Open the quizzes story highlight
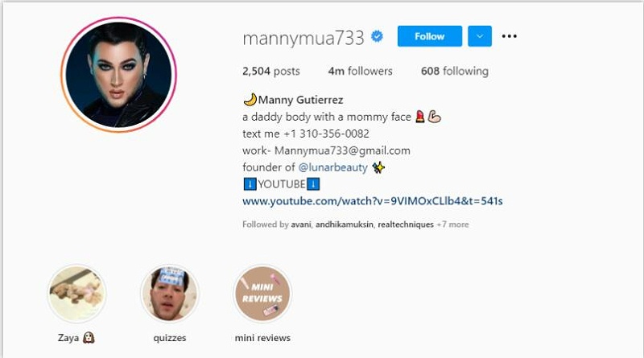The image size is (644, 358). coord(170,294)
